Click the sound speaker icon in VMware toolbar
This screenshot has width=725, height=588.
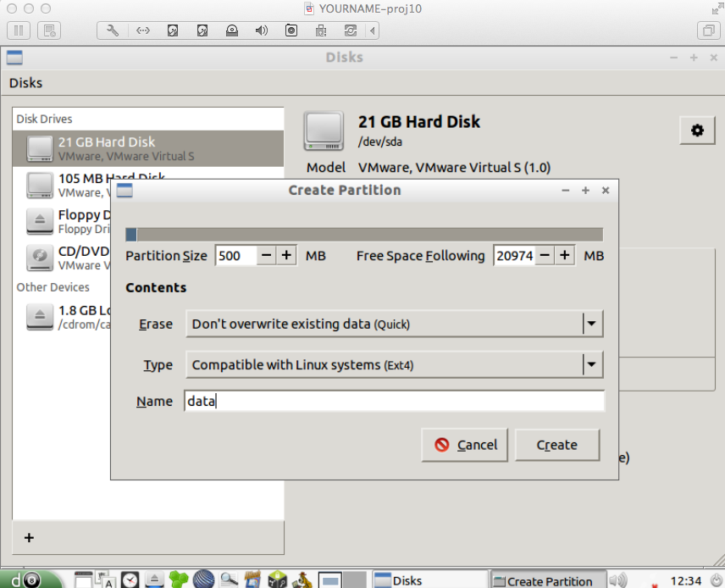coord(261,31)
